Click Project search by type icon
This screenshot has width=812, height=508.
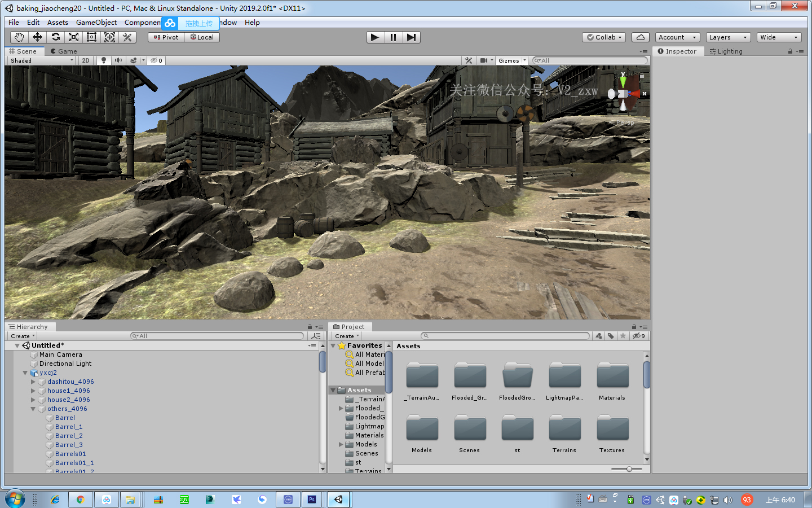click(x=598, y=336)
